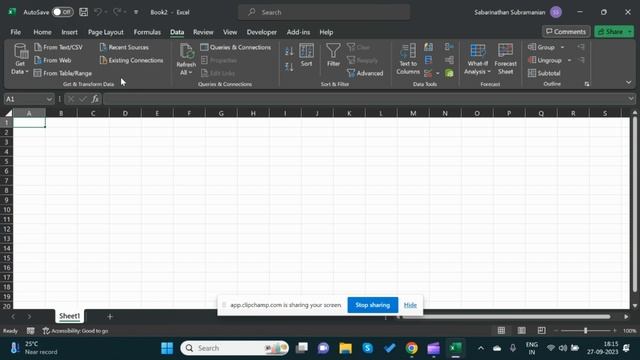640x360 pixels.
Task: Click the zoom in plus button
Action: tap(615, 331)
